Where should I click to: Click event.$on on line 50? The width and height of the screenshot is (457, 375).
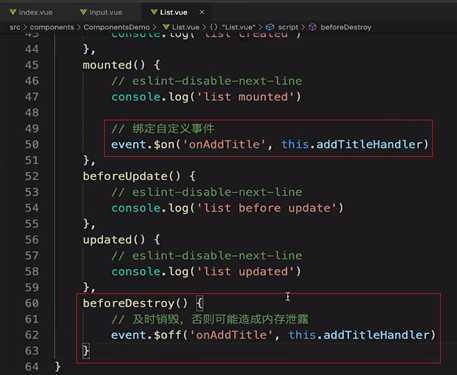[x=143, y=144]
